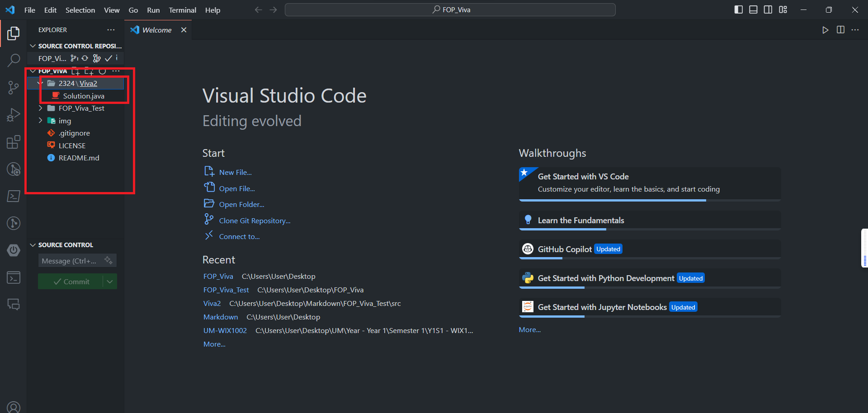Open editor More Actions ellipsis
The height and width of the screenshot is (413, 868).
[x=855, y=30]
